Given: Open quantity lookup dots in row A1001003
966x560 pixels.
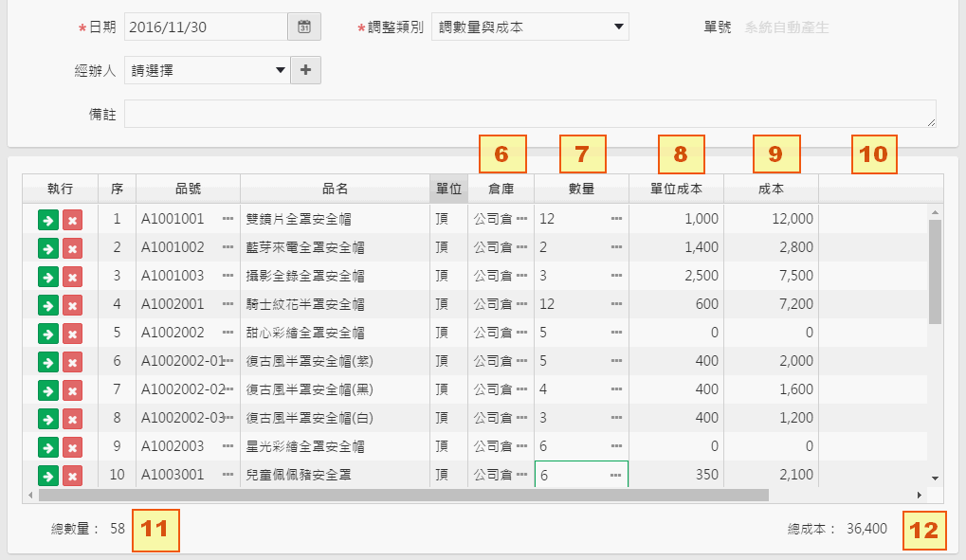Looking at the screenshot, I should click(617, 276).
